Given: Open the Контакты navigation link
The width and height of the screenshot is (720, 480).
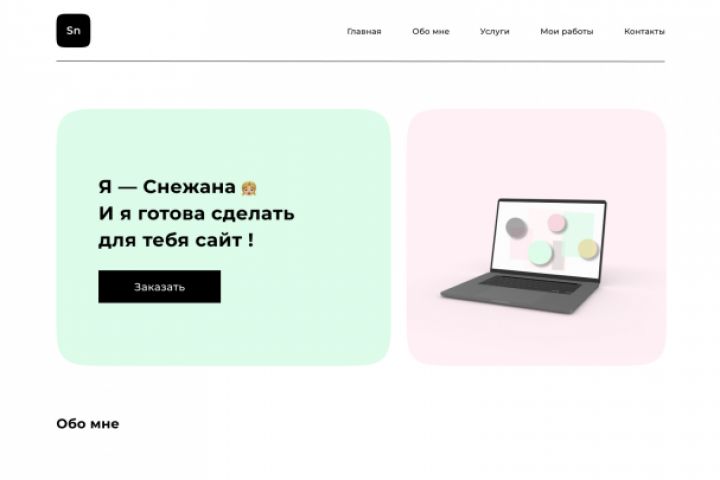Looking at the screenshot, I should click(x=644, y=32).
